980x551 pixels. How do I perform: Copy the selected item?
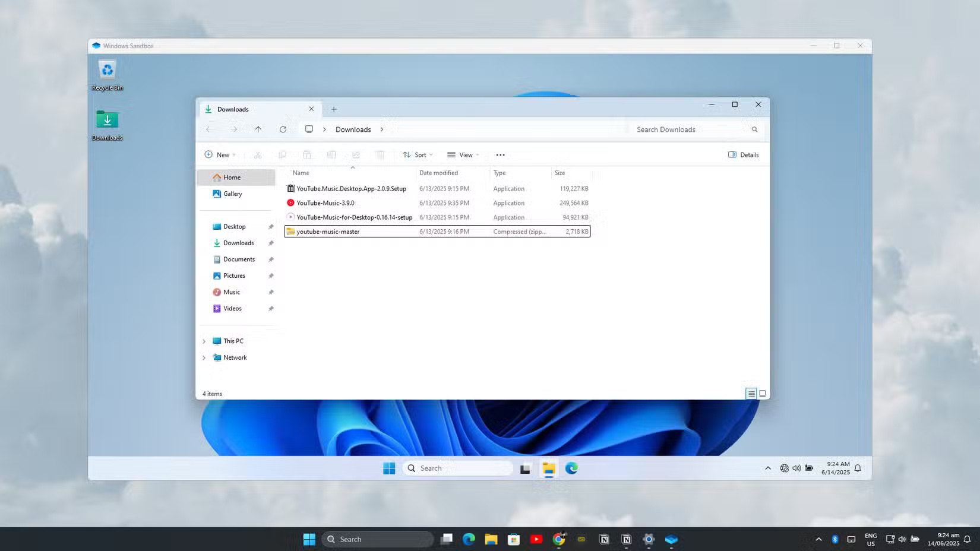[x=282, y=154]
